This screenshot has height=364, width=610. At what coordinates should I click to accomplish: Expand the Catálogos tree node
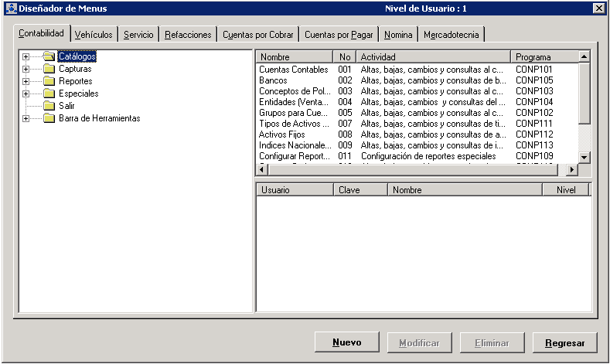26,56
